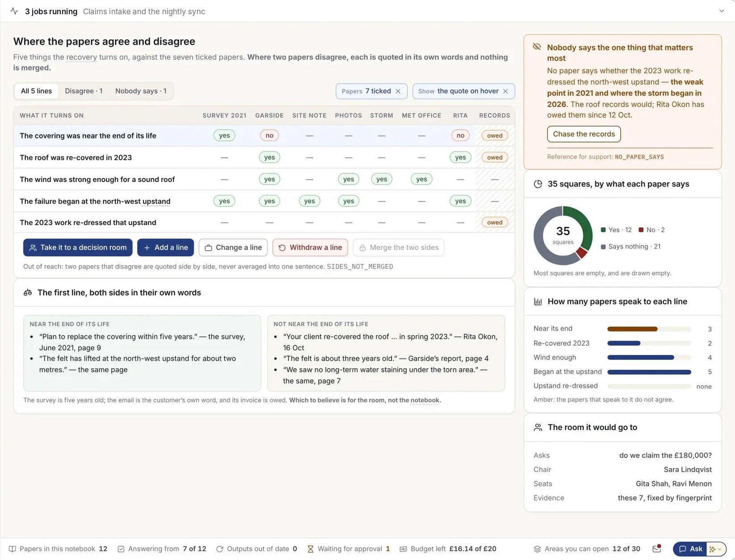
Task: Click the Chase the records button
Action: pos(584,134)
